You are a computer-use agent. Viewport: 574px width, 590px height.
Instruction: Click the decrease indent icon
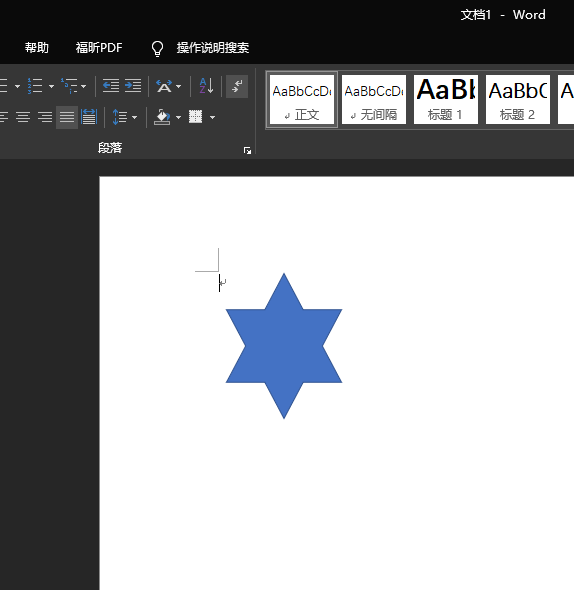point(111,86)
